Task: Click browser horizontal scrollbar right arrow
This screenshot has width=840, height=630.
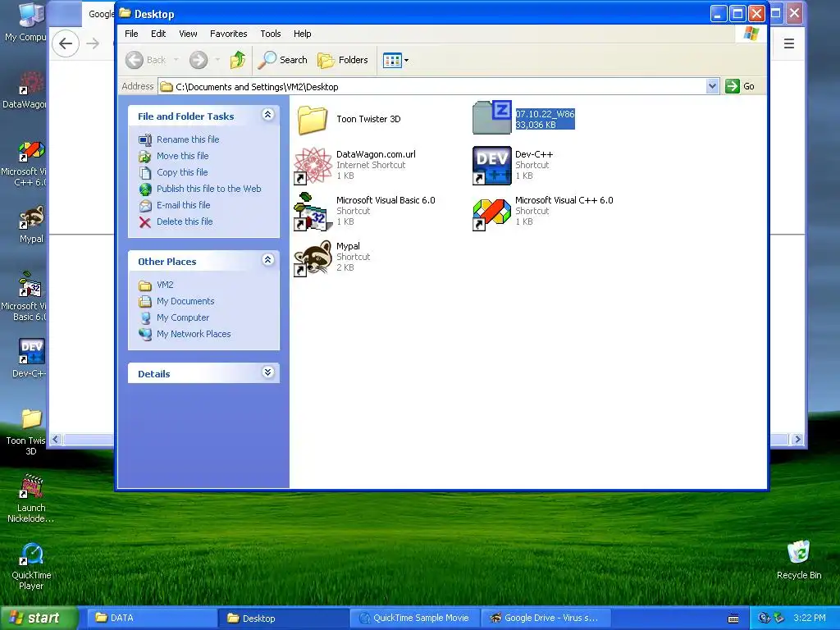Action: click(x=797, y=440)
